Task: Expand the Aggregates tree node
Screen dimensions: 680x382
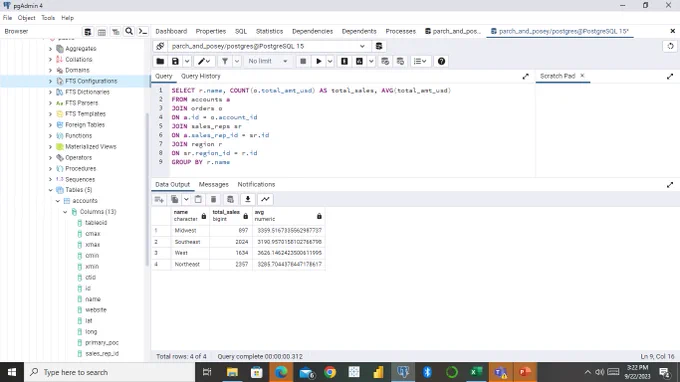Action: click(50, 49)
